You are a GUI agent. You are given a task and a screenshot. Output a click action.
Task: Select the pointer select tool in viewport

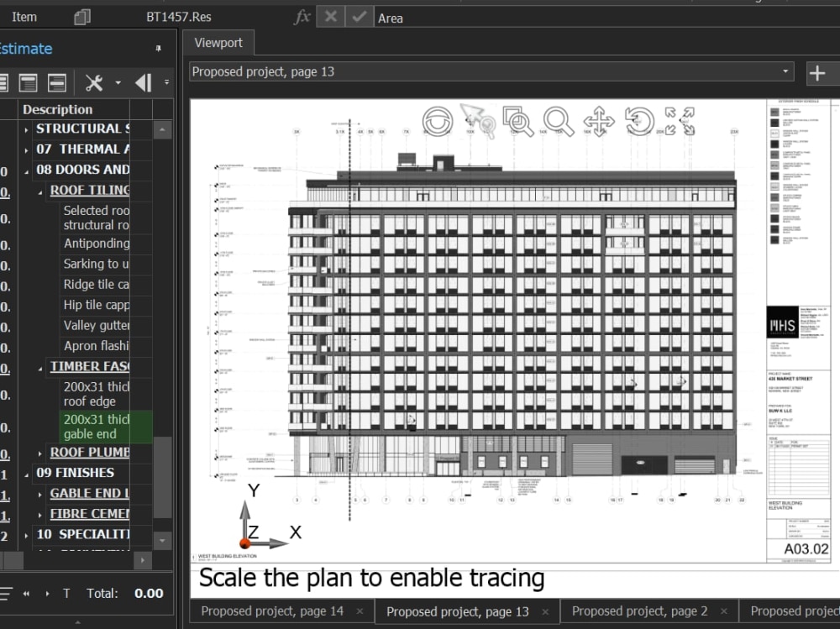pos(477,121)
